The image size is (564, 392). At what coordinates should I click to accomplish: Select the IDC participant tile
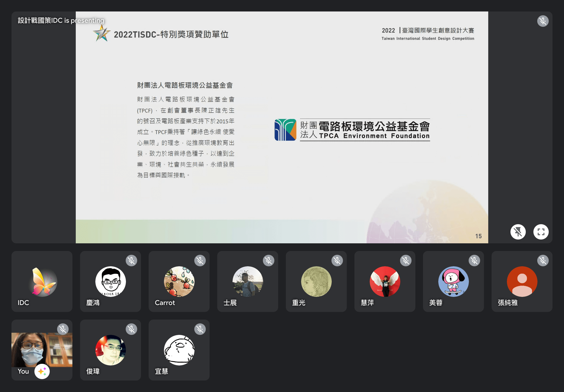[42, 282]
